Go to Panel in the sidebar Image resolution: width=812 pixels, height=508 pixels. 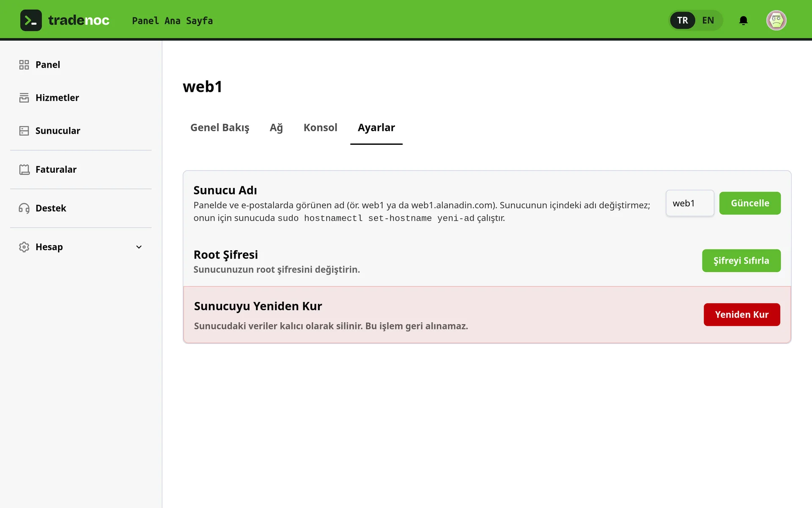[48, 65]
